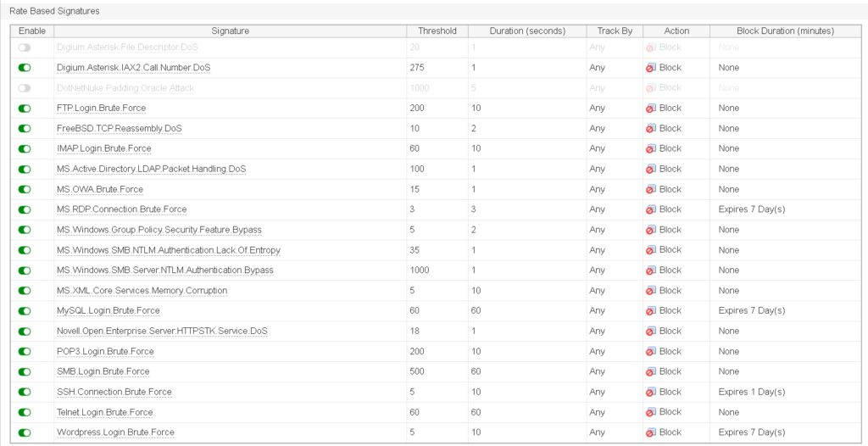Click Block icon in SSH.Connection.Brute.Force row
The width and height of the screenshot is (868, 446).
point(651,393)
